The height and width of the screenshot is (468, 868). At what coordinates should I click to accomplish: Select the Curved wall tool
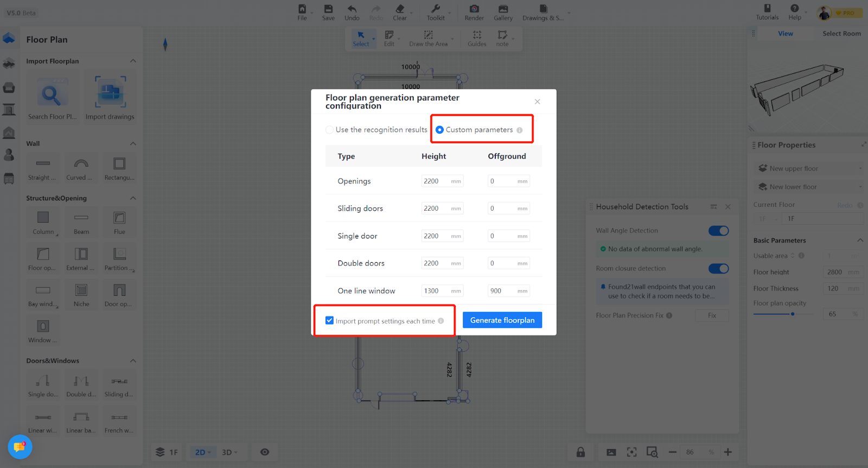click(x=81, y=169)
